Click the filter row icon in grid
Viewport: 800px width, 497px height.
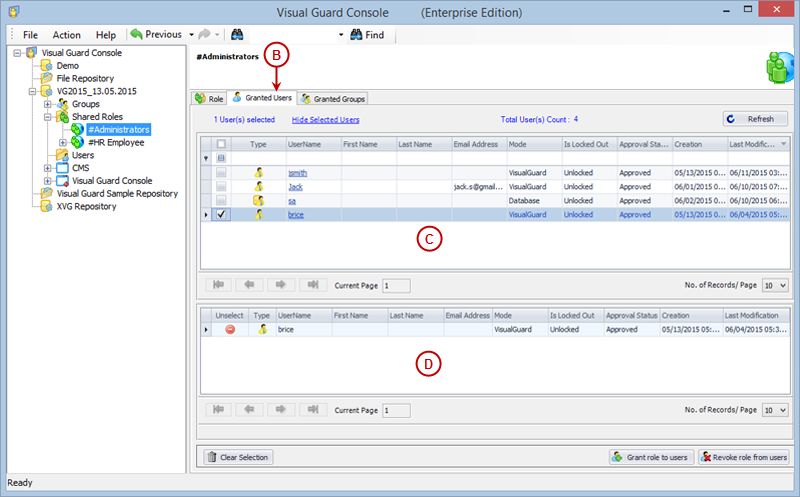pyautogui.click(x=206, y=158)
